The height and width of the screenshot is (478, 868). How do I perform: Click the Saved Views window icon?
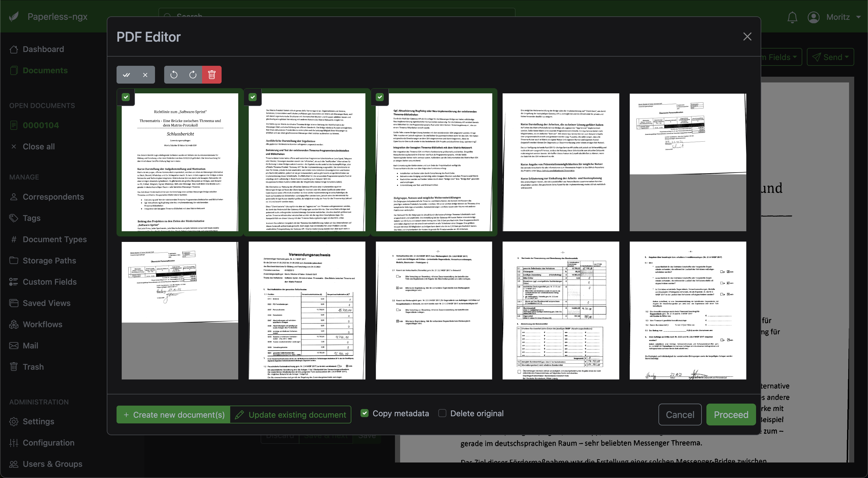pos(14,303)
